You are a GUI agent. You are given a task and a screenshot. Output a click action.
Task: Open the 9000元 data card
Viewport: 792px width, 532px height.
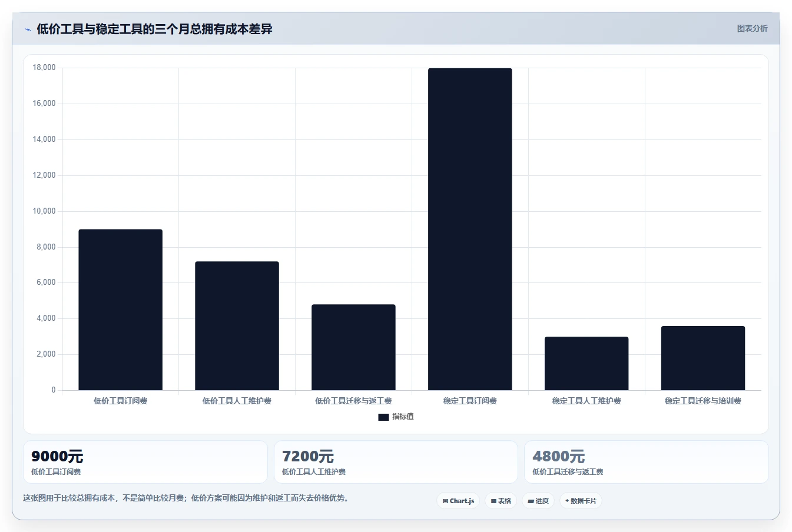(x=145, y=462)
